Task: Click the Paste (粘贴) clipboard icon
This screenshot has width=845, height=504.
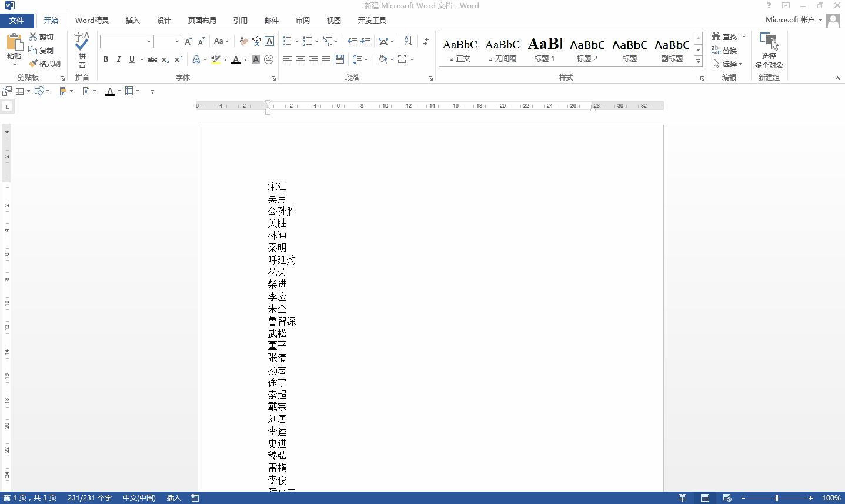Action: tap(14, 42)
